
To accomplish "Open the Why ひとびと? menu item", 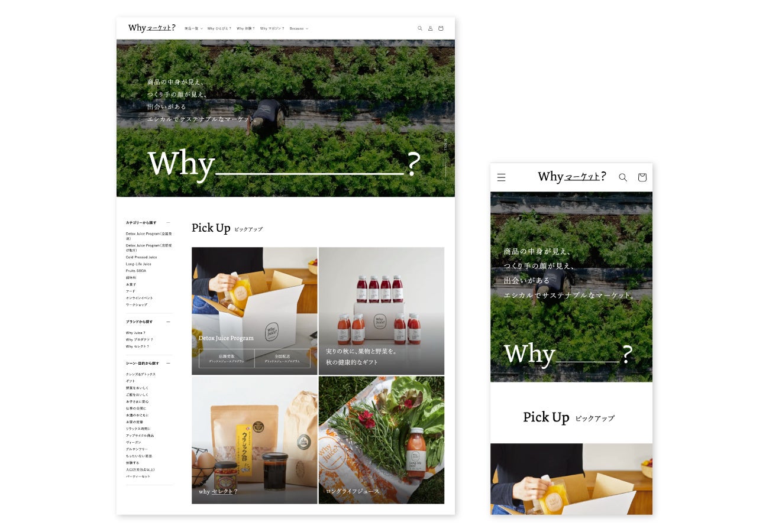I will (219, 28).
